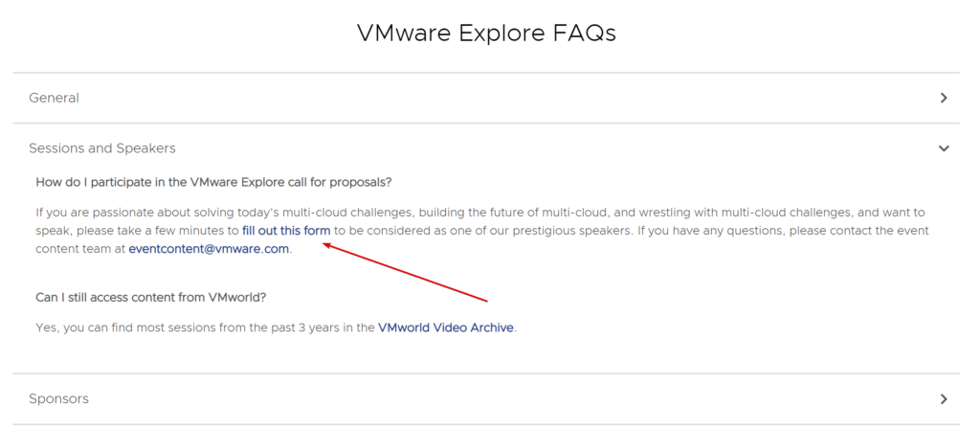Select the call for proposals question
Screen dimensions: 980x429
[213, 183]
